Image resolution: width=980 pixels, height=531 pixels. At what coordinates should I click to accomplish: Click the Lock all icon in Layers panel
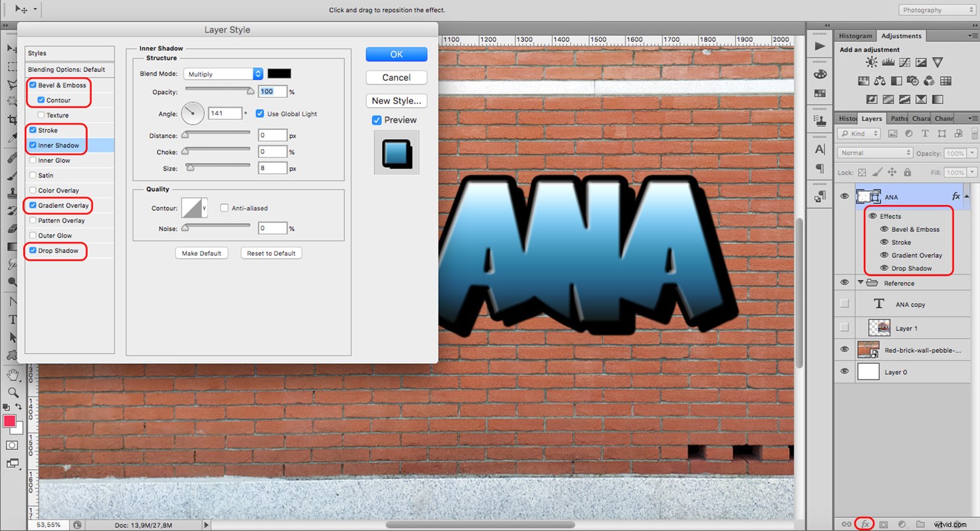(x=907, y=172)
